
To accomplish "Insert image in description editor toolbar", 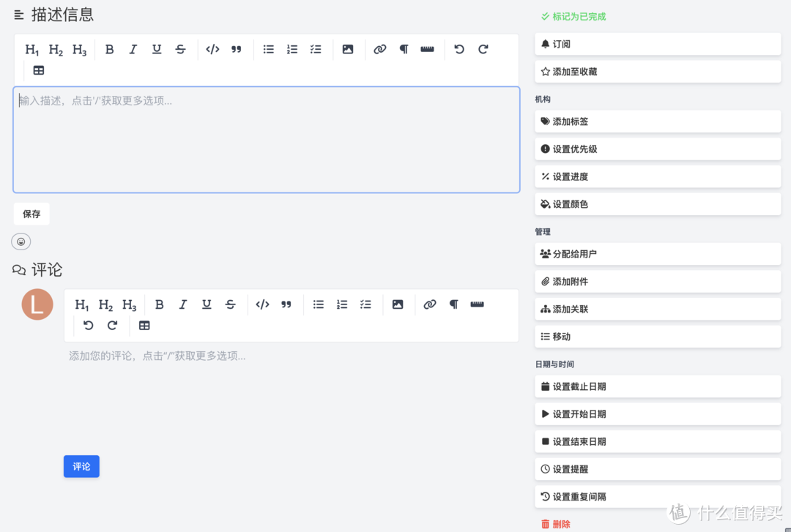I will pyautogui.click(x=348, y=50).
